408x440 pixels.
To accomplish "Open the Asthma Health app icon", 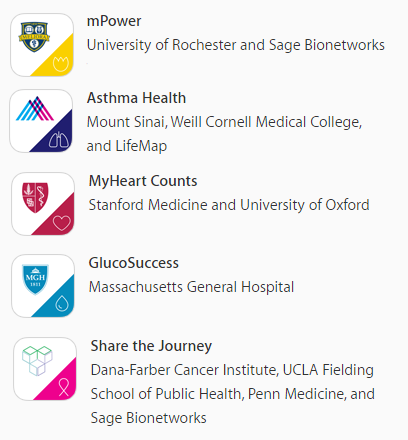I will [x=41, y=121].
